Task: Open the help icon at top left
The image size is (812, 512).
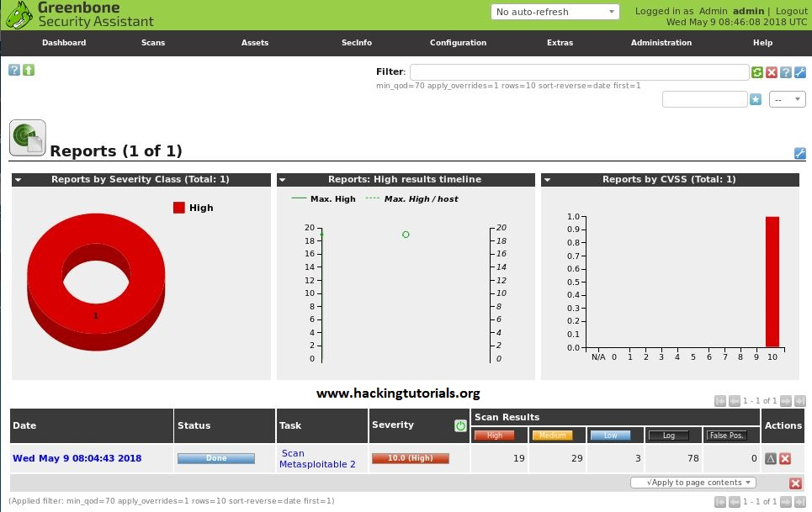Action: pyautogui.click(x=14, y=70)
